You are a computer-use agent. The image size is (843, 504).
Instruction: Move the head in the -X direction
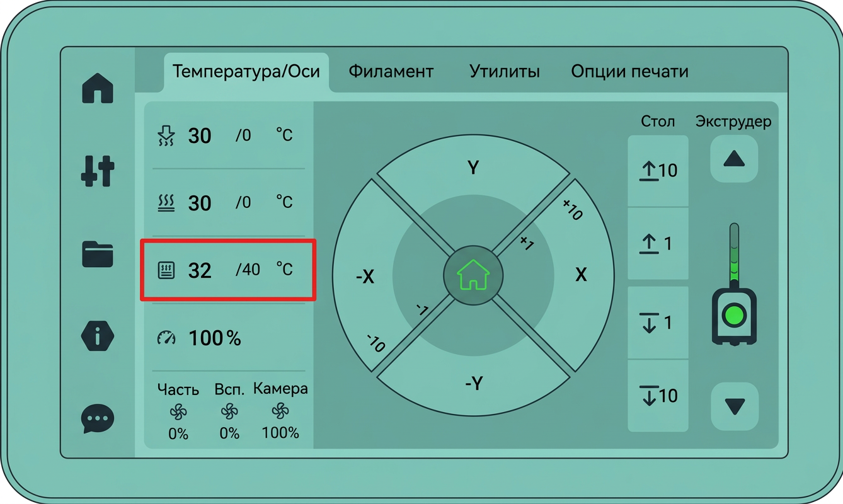[x=365, y=276]
